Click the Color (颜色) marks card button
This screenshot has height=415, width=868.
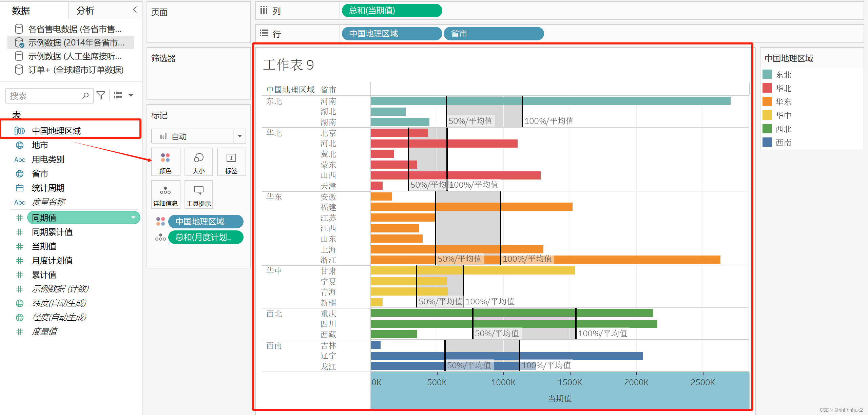[165, 162]
